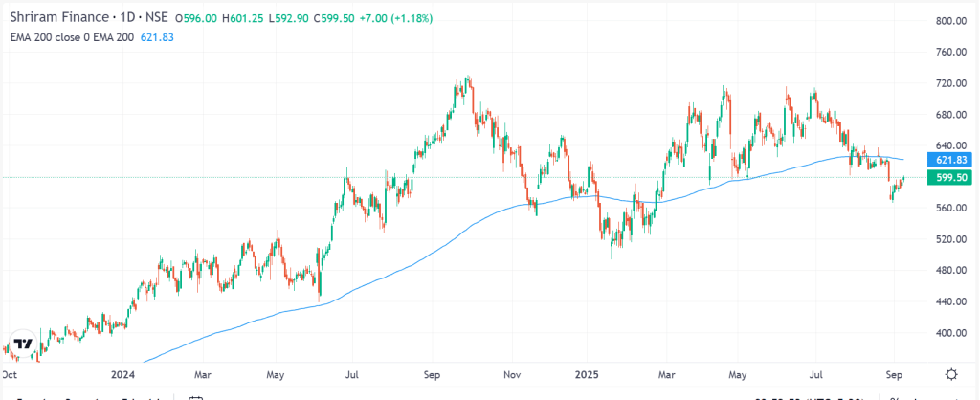This screenshot has height=400, width=980.
Task: Click the 640.00 price scale label
Action: pos(952,145)
